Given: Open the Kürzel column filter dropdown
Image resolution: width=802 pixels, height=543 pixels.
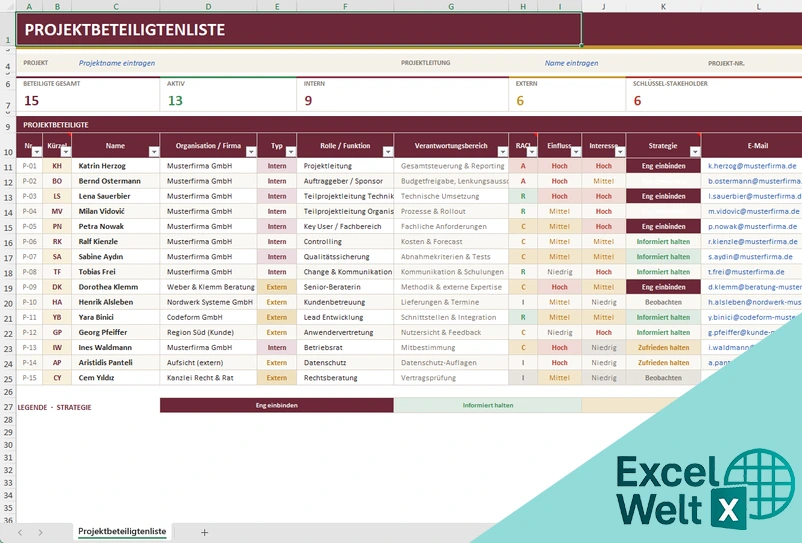Looking at the screenshot, I should click(x=65, y=152).
